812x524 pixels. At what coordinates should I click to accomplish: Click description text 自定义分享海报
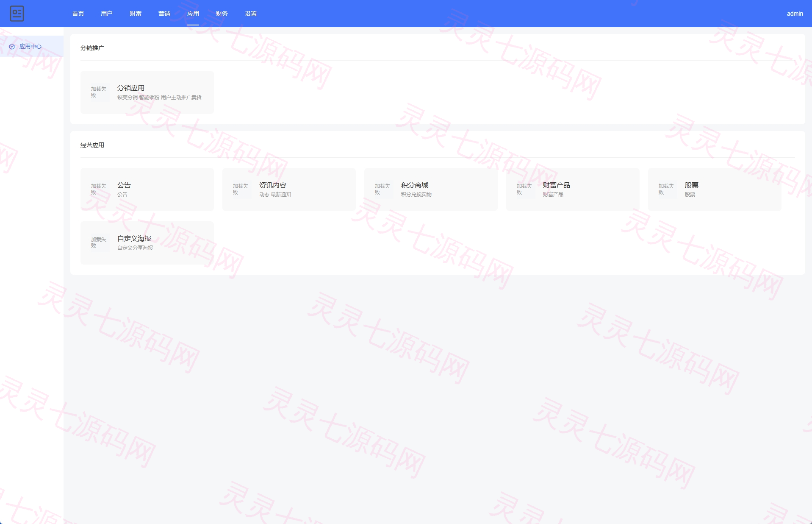coord(135,248)
